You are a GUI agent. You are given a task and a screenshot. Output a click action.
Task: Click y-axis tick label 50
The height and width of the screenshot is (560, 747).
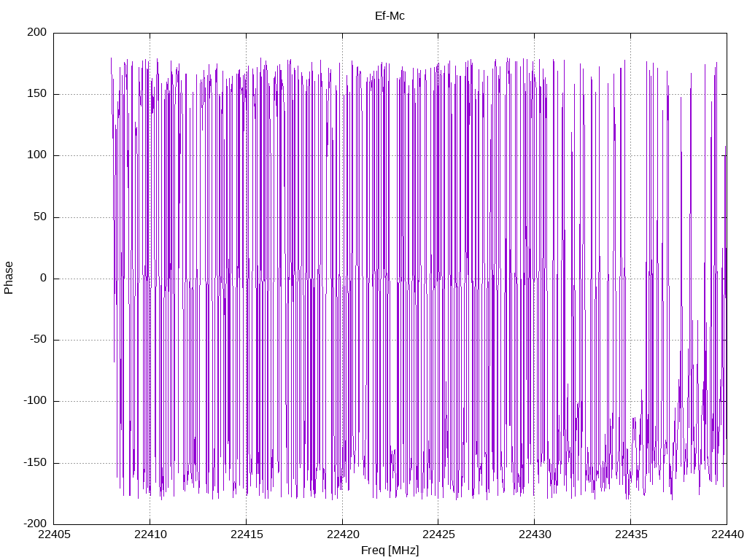coord(41,217)
